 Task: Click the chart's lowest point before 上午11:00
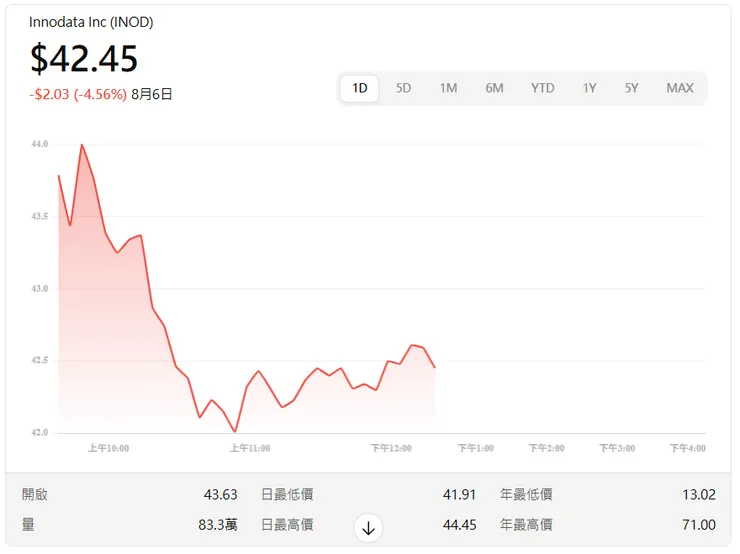pos(235,431)
